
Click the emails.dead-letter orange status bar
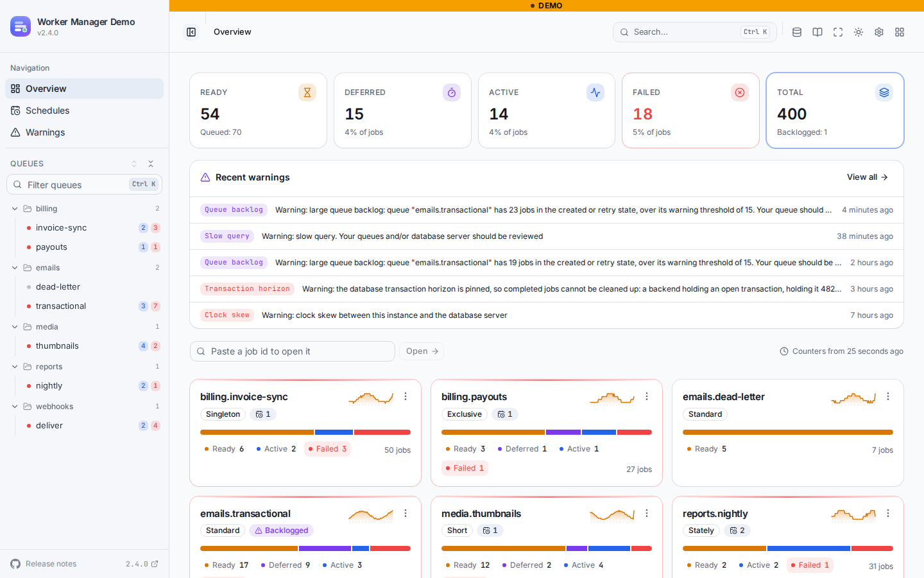[788, 432]
